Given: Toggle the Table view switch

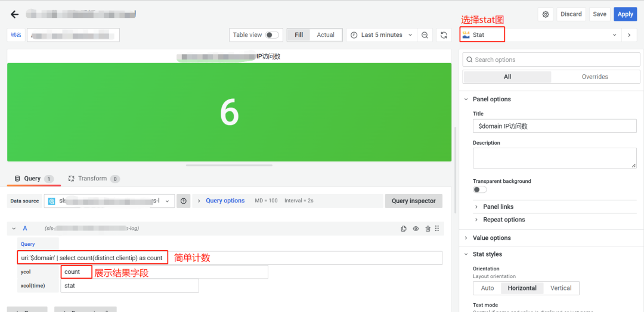Looking at the screenshot, I should click(x=273, y=35).
